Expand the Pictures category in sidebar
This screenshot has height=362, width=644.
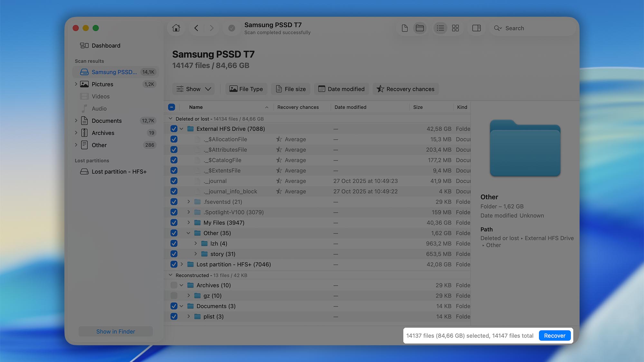76,84
